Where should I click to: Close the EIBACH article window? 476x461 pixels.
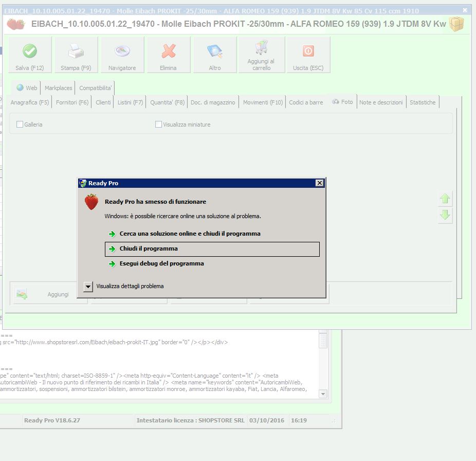(465, 10)
